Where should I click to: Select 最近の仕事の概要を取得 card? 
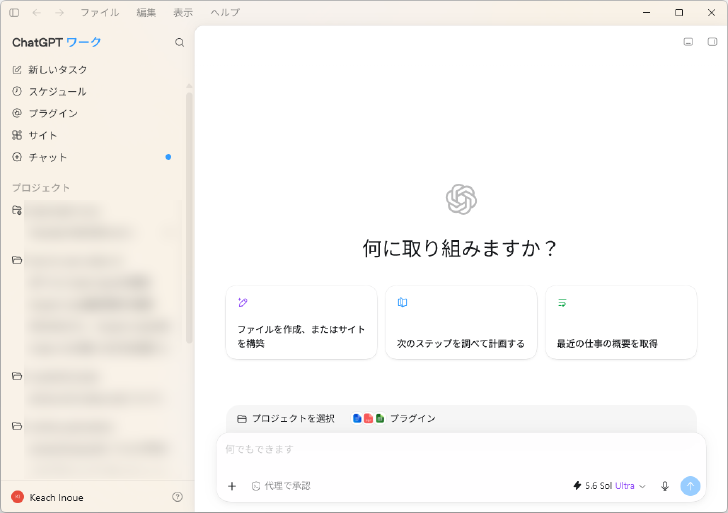621,323
